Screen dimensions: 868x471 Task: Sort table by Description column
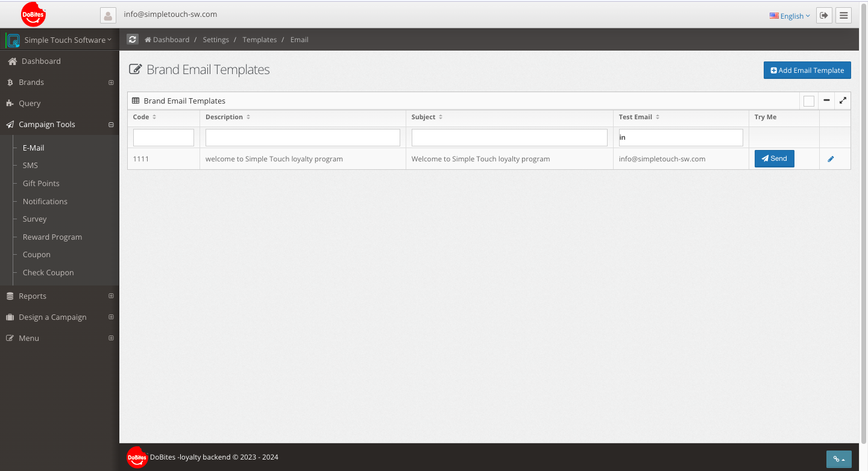(228, 117)
